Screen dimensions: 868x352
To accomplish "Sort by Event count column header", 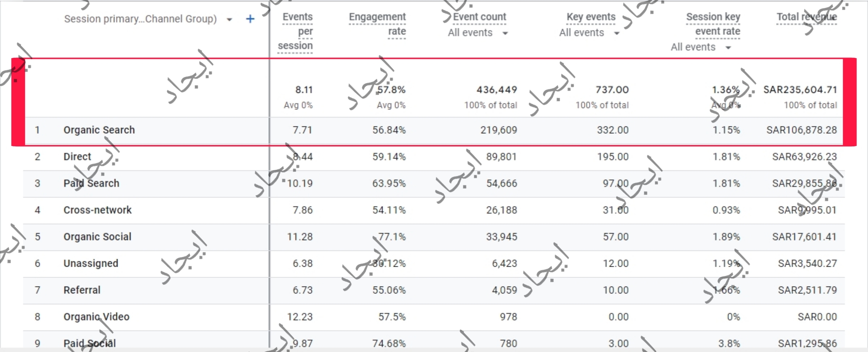I will pyautogui.click(x=480, y=17).
